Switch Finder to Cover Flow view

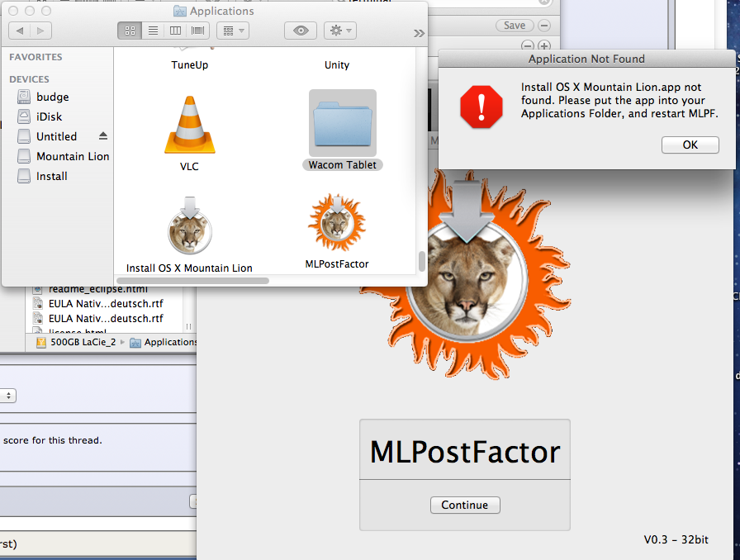pyautogui.click(x=197, y=31)
